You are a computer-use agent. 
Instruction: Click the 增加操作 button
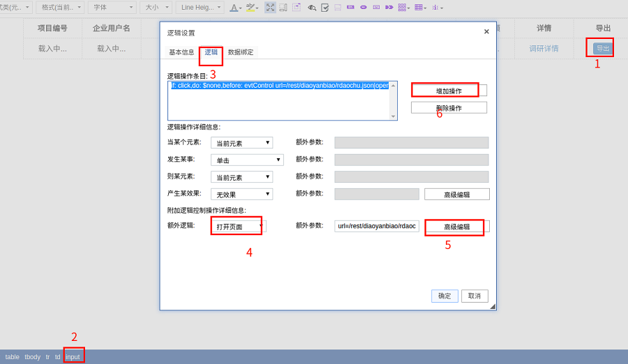click(448, 91)
